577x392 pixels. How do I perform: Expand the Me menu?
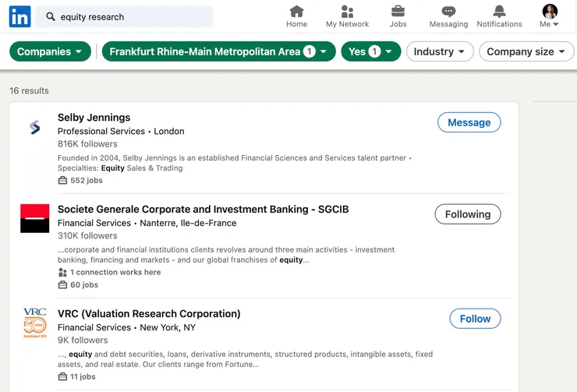549,24
